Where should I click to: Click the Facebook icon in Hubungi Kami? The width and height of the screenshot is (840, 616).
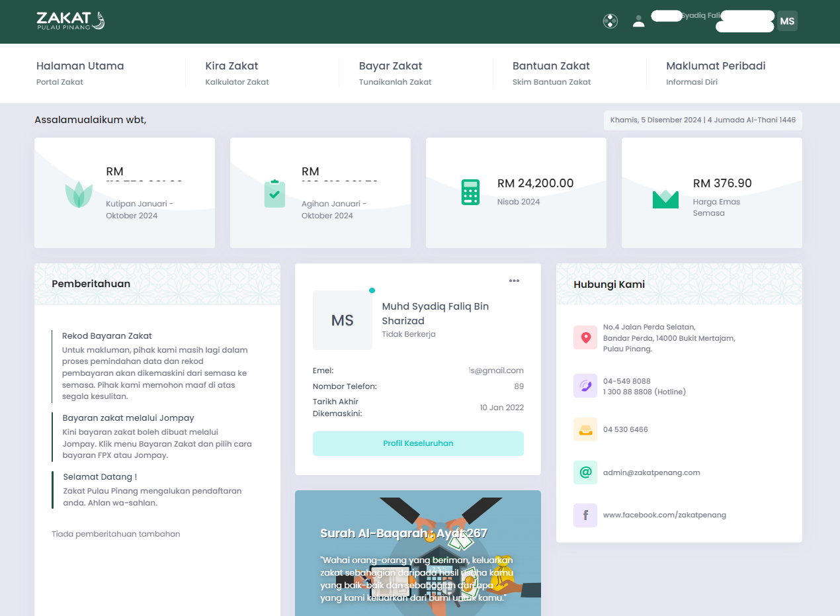click(585, 515)
